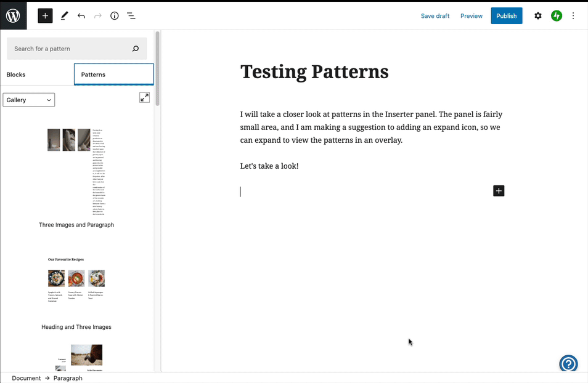Open the post Preview link
This screenshot has height=383, width=588.
[x=471, y=16]
